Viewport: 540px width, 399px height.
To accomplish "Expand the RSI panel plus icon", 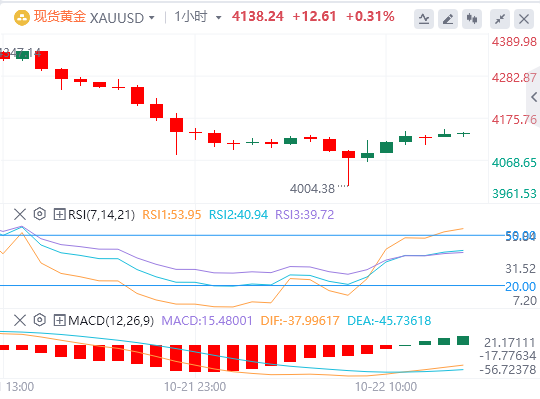I will pyautogui.click(x=59, y=214).
